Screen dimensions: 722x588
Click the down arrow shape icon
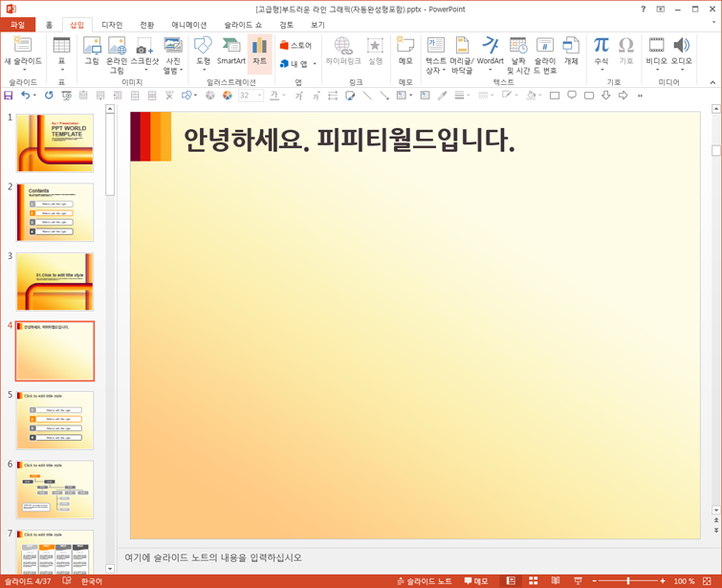(606, 96)
